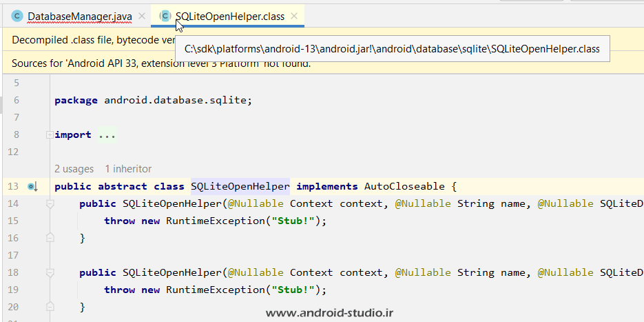
Task: Collapse the constructor starting on line 14
Action: 50,204
